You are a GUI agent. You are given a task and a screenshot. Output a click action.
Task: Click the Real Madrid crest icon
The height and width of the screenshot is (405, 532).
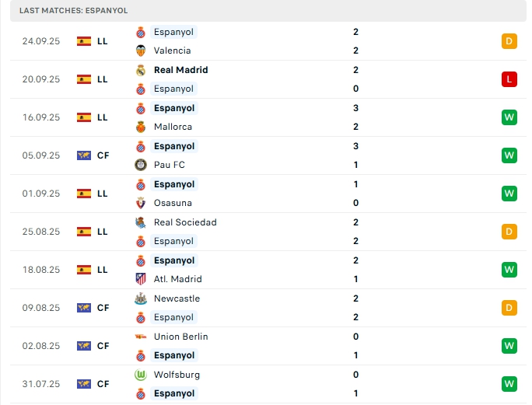coord(141,70)
